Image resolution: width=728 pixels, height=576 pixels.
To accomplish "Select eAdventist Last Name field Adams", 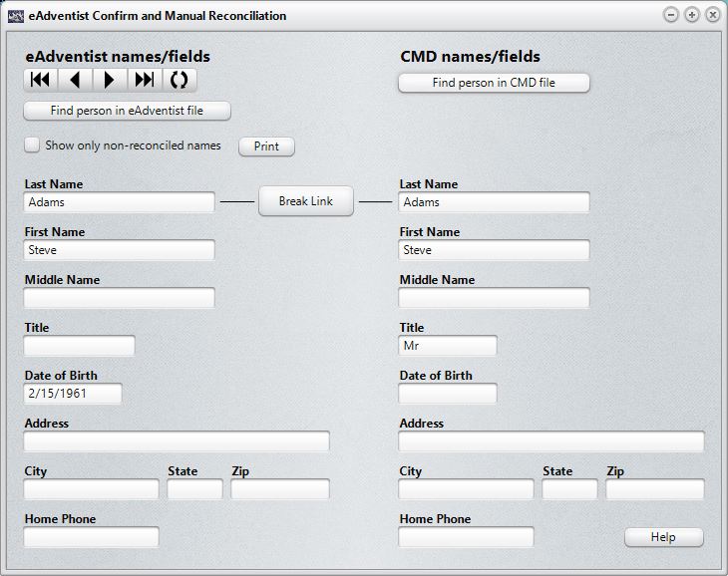I will coord(120,202).
